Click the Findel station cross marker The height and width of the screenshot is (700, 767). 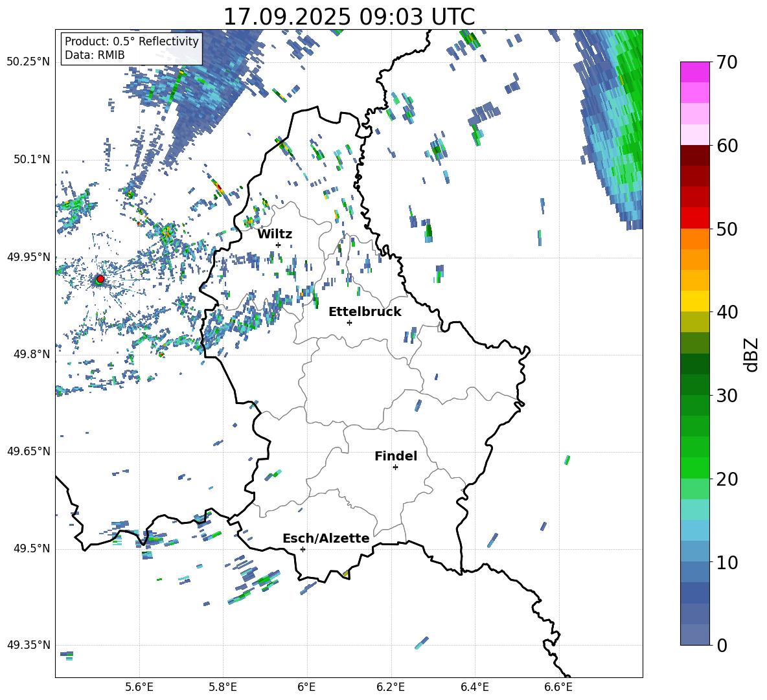pos(395,468)
